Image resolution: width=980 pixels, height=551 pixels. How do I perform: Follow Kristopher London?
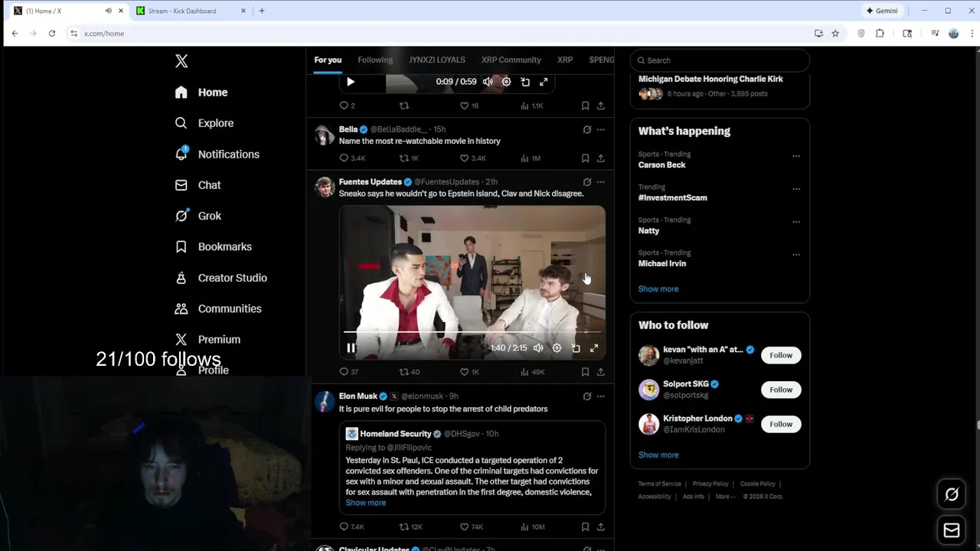(x=781, y=424)
